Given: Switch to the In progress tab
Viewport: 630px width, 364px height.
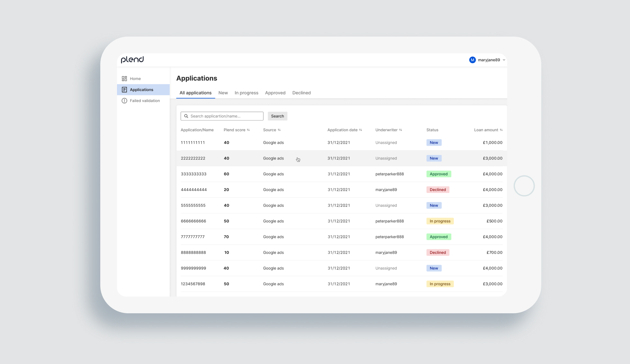Looking at the screenshot, I should 247,93.
